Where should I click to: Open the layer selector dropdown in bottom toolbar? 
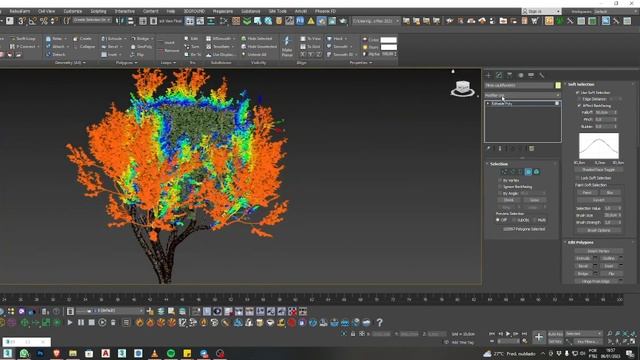pyautogui.click(x=110, y=311)
